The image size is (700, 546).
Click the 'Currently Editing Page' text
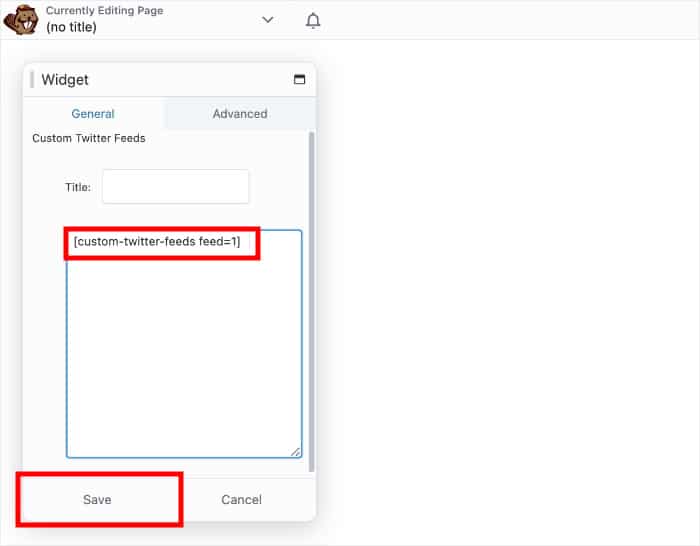click(104, 11)
